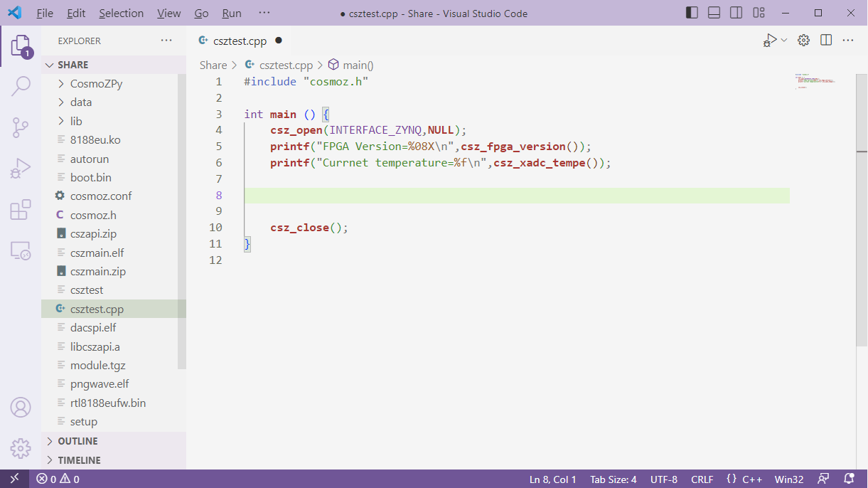Click the CRLF end-of-line indicator
This screenshot has width=868, height=488.
(702, 479)
